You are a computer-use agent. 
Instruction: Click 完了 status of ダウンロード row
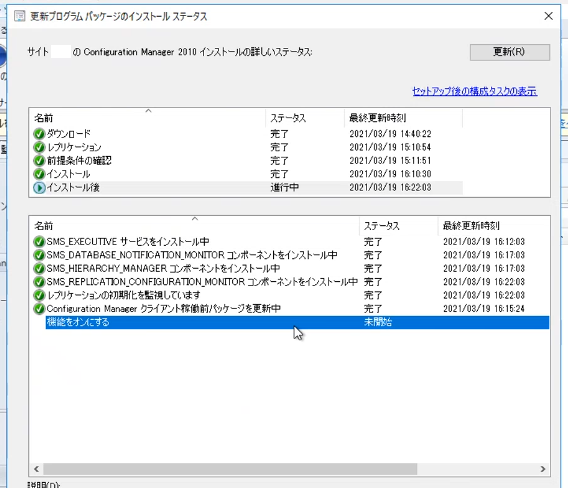tap(279, 134)
